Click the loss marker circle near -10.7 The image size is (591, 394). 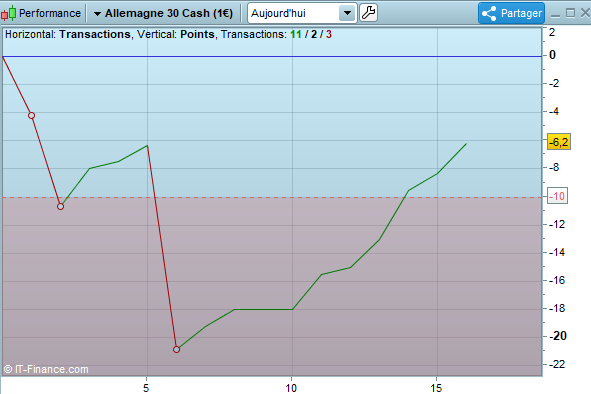coord(60,206)
